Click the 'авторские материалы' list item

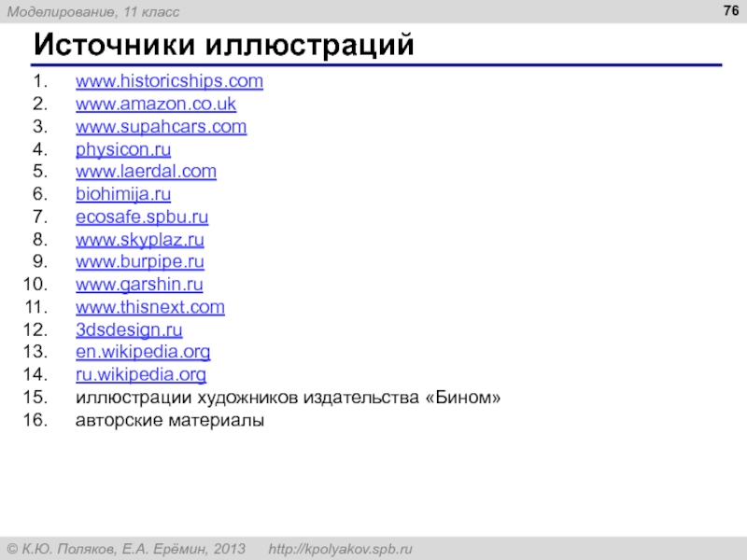pyautogui.click(x=170, y=420)
